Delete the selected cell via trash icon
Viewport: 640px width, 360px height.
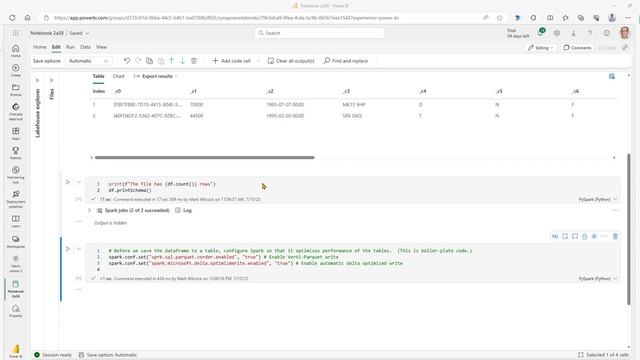point(615,236)
